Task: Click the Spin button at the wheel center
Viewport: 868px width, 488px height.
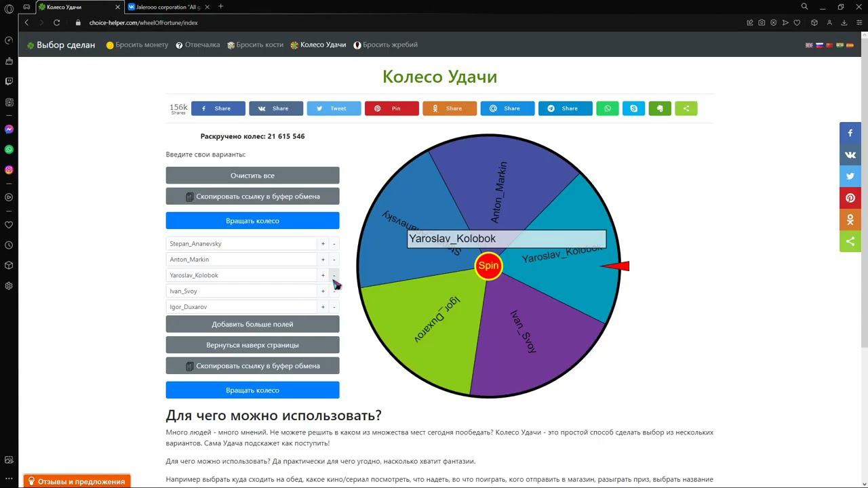Action: (488, 266)
